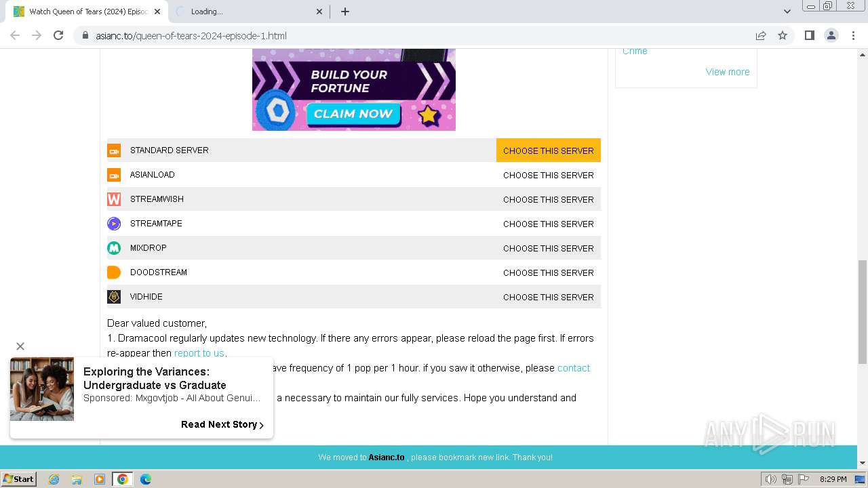Click the scrollbar down arrow

tap(862, 463)
